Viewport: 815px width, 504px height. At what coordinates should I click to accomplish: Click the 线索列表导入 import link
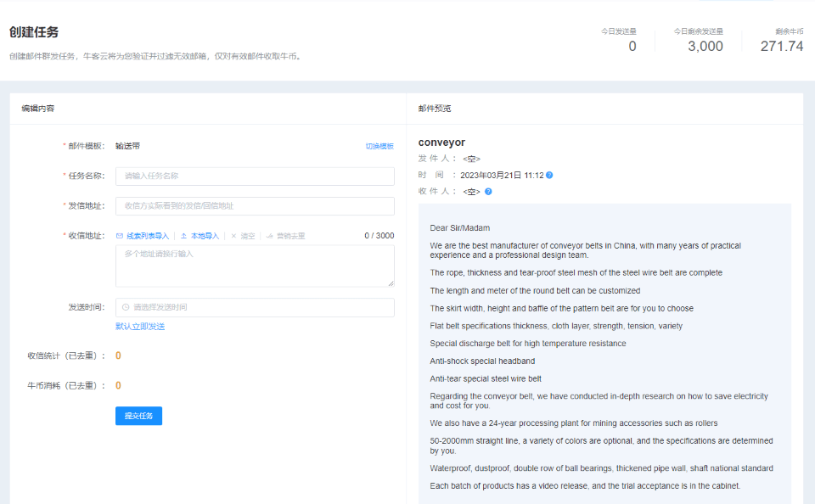click(148, 236)
